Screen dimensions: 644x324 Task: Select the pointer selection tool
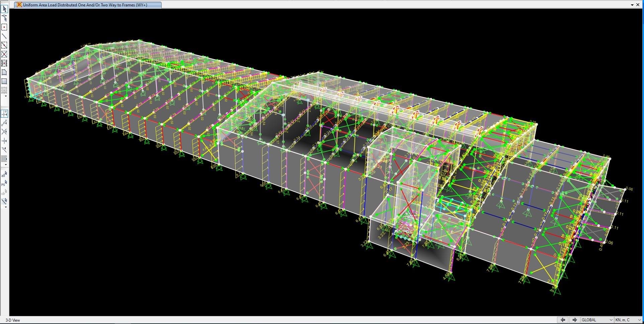pyautogui.click(x=4, y=9)
